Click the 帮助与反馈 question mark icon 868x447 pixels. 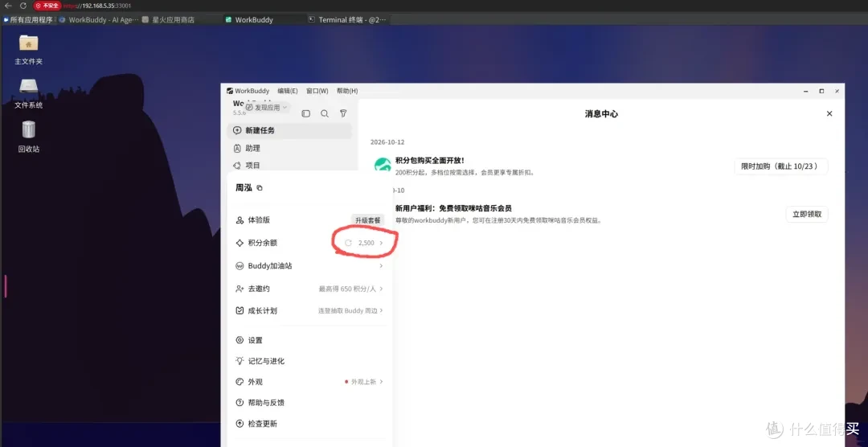coord(240,403)
